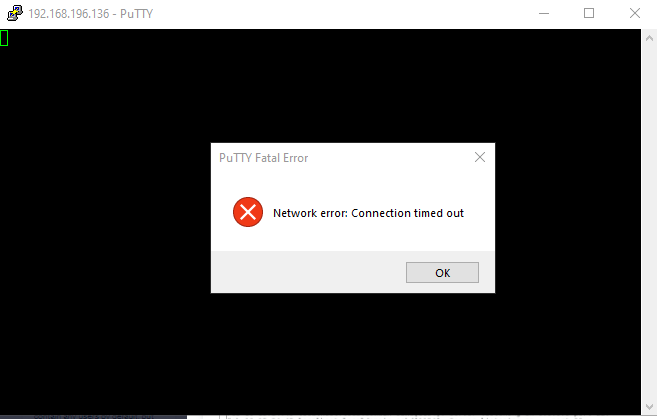This screenshot has height=419, width=657.
Task: Click the black terminal area right of dialog
Action: 568,218
